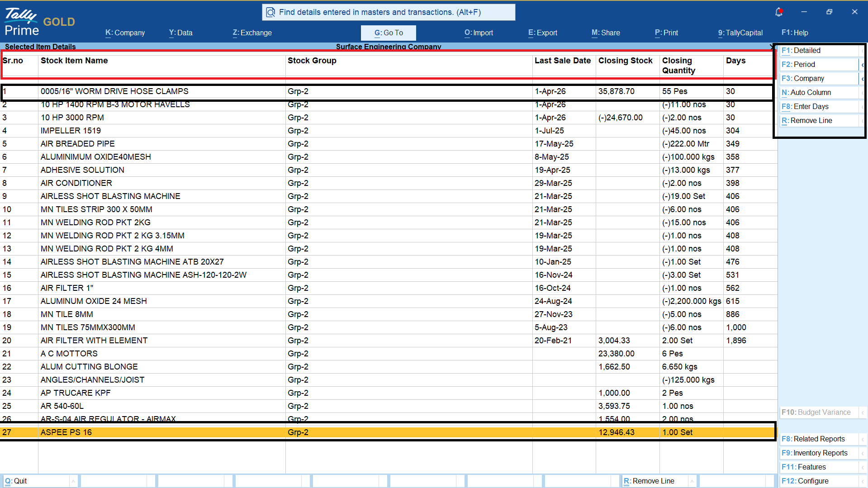Click N: Auto Column button

(x=819, y=93)
